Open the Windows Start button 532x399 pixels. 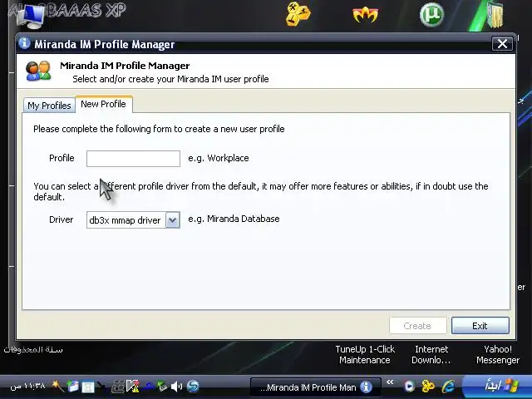click(497, 387)
